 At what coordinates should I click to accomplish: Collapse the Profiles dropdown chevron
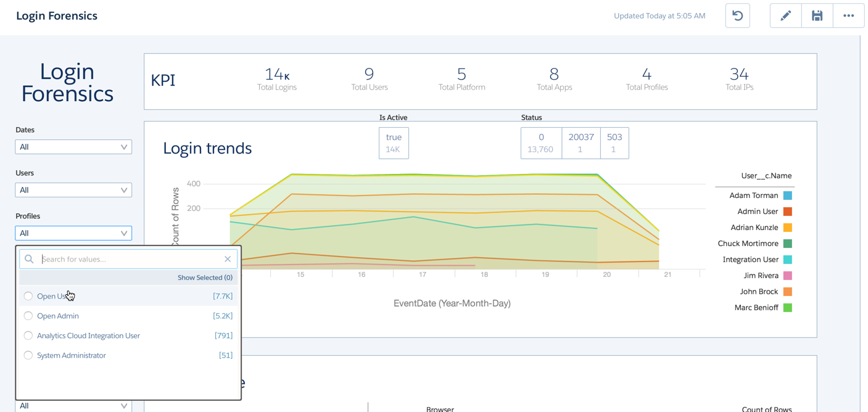tap(125, 233)
